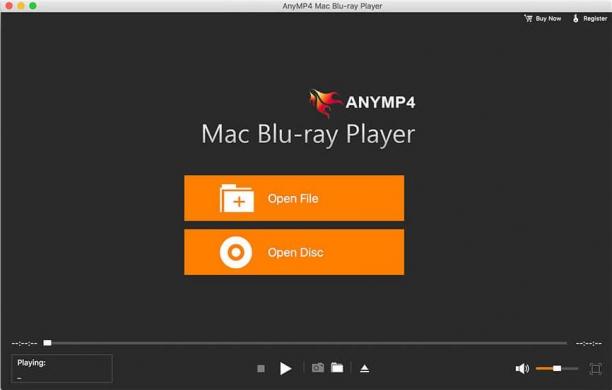Click the total time display right of progress bar
The image size is (612, 390).
point(589,344)
